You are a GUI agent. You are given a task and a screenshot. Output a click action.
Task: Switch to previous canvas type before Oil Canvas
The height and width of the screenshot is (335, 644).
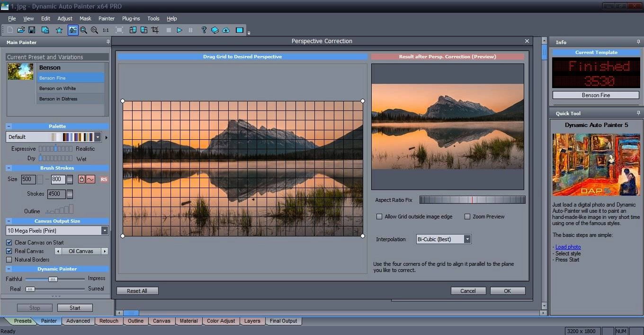(59, 251)
